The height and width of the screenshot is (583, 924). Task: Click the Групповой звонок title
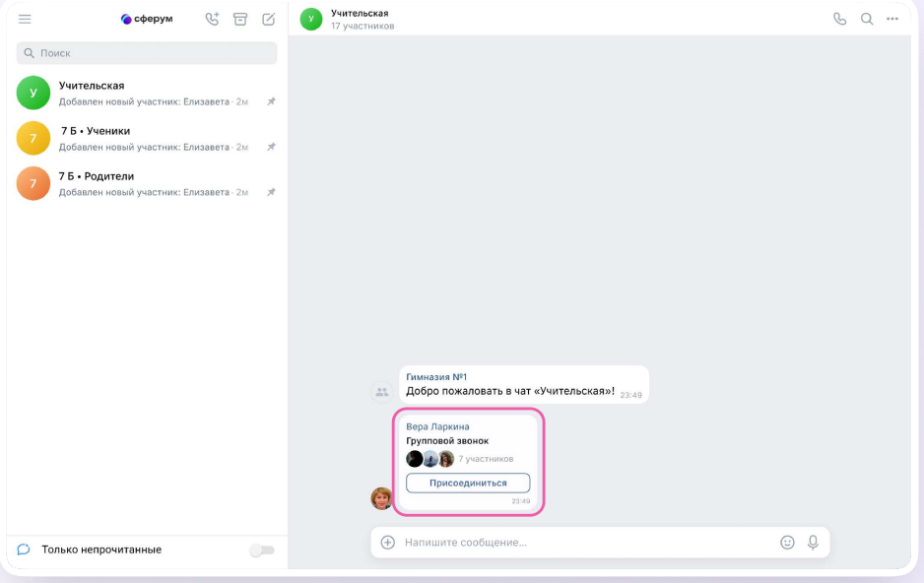(x=447, y=440)
